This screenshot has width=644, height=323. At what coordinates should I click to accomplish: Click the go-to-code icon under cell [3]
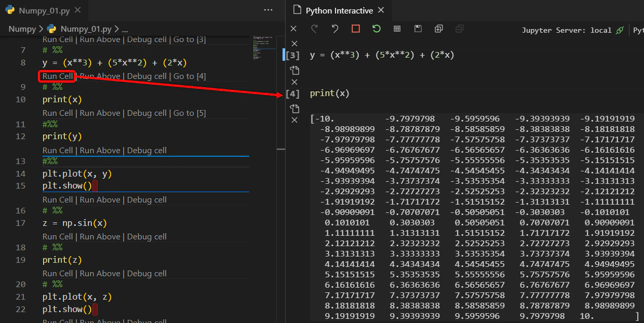(294, 70)
